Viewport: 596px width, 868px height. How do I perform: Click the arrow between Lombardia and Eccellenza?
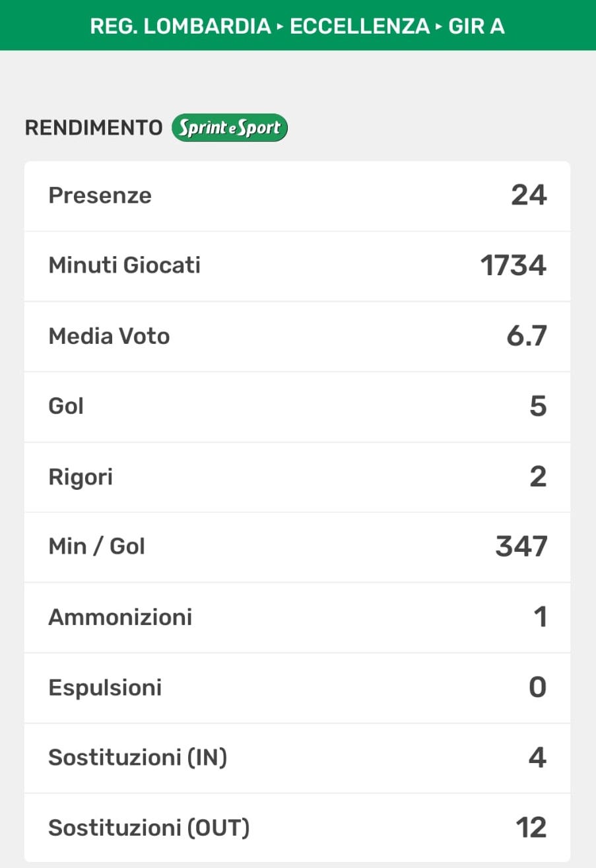click(x=281, y=27)
